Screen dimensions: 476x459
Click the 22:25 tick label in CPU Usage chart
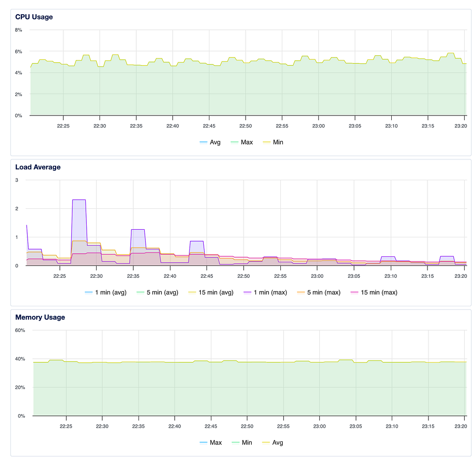pyautogui.click(x=63, y=126)
